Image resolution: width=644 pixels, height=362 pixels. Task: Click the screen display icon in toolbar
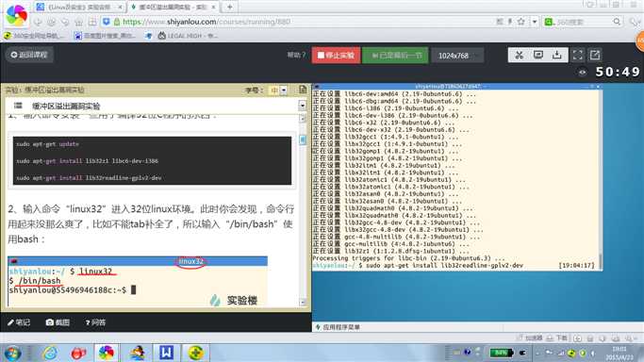[538, 55]
